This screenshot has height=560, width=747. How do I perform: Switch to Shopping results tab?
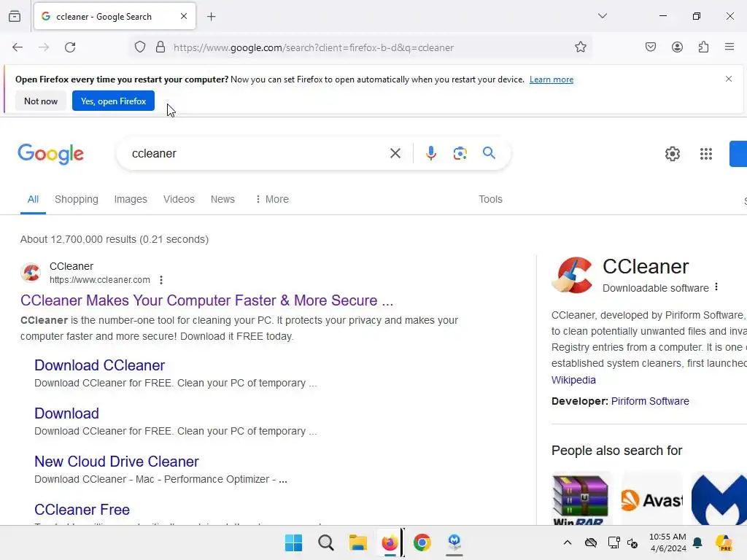pyautogui.click(x=76, y=200)
